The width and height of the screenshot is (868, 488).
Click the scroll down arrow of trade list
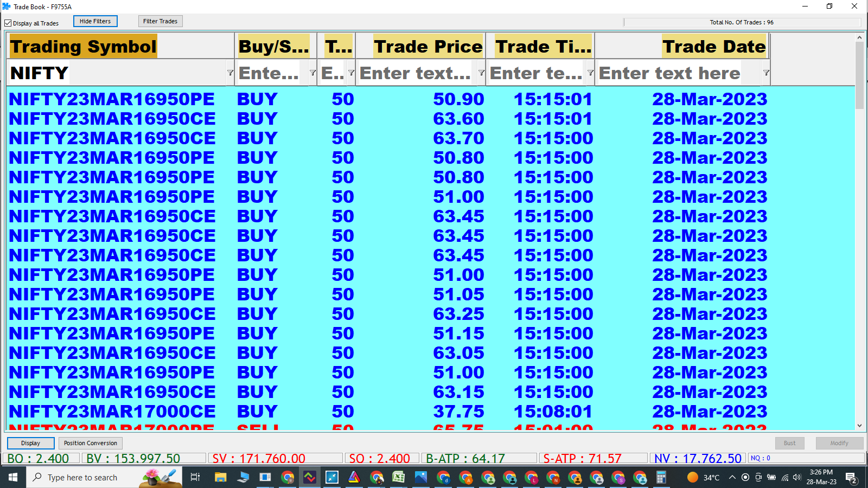859,426
